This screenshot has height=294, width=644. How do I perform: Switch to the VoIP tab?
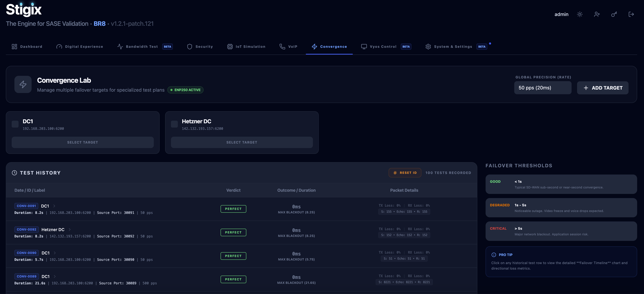tap(289, 47)
